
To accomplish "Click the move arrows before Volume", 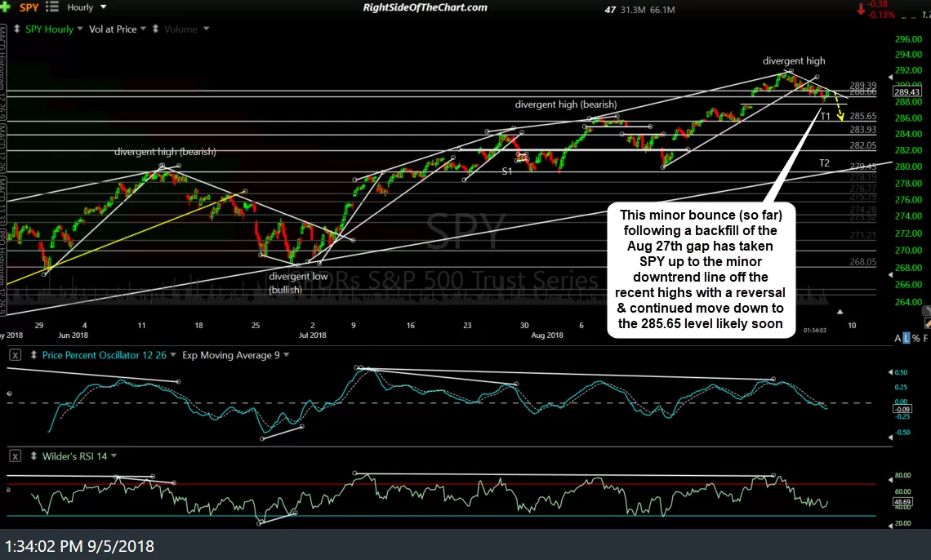I will click(x=155, y=29).
